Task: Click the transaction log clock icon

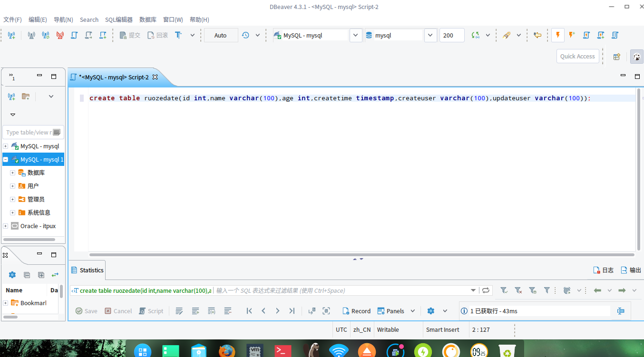Action: coord(245,35)
